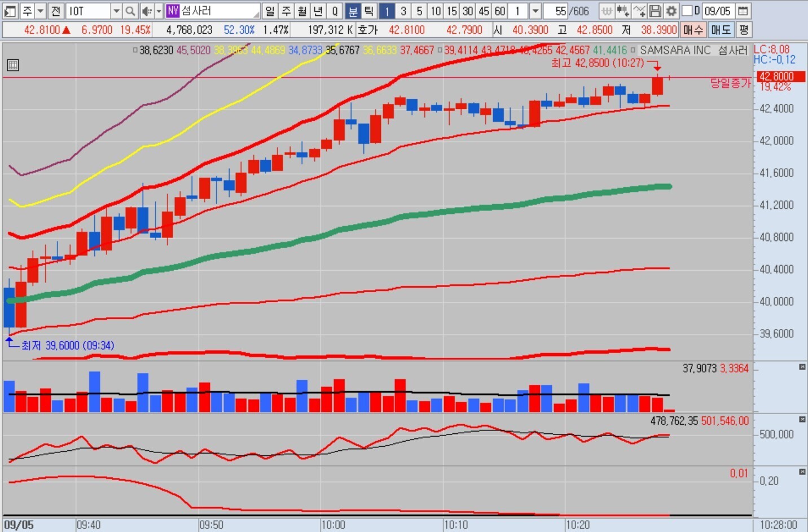Select the Q quarterly chart period
808x532 pixels.
335,11
